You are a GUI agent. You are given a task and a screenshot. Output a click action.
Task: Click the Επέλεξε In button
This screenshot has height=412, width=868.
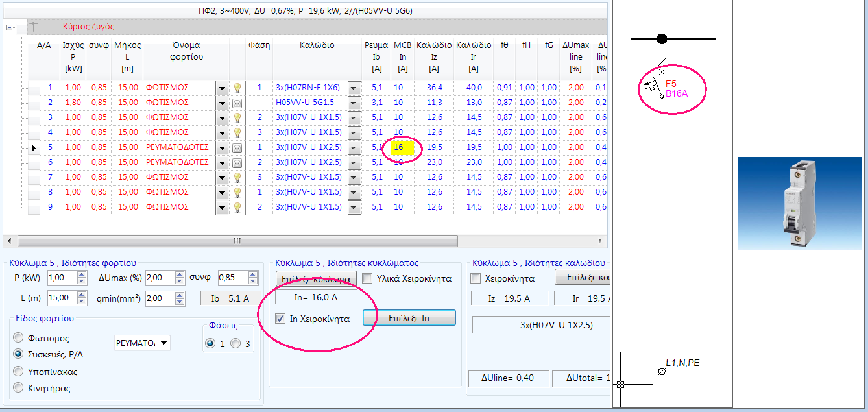click(409, 318)
